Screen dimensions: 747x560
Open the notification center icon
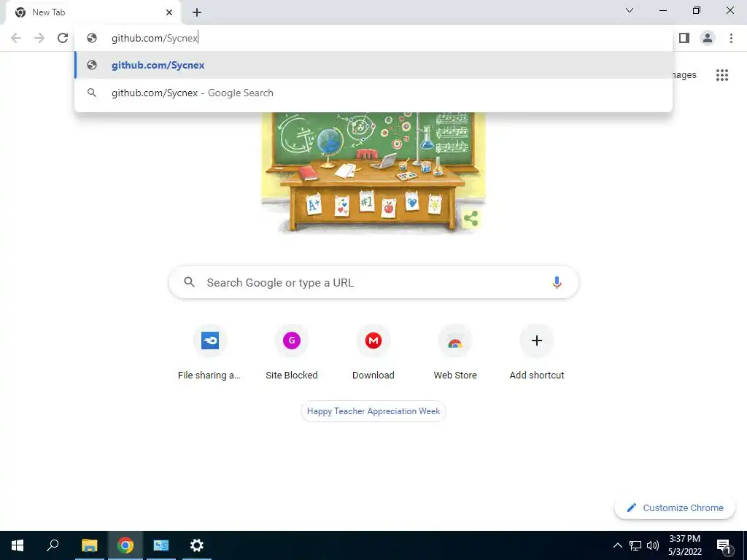[724, 546]
